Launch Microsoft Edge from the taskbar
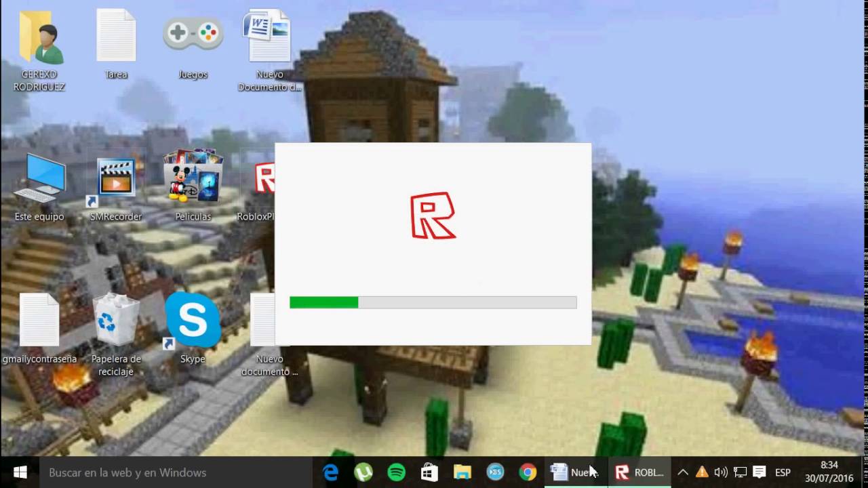This screenshot has width=868, height=488. 331,472
